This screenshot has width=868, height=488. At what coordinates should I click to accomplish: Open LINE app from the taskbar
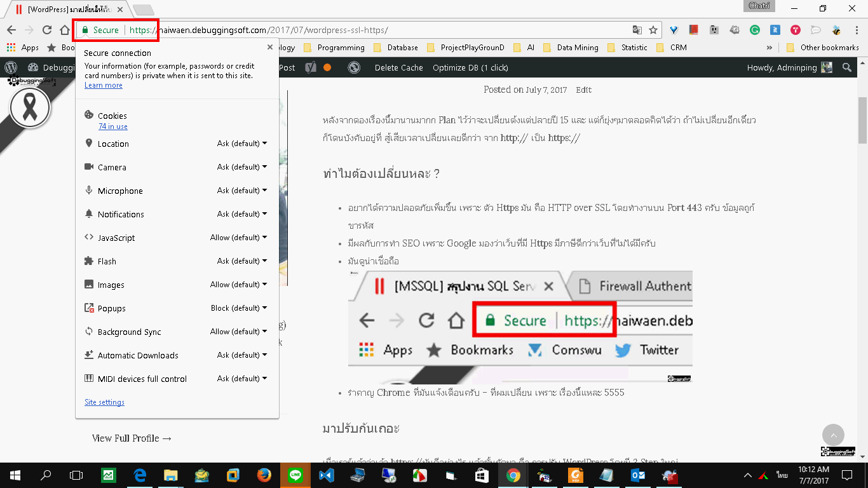click(x=295, y=475)
